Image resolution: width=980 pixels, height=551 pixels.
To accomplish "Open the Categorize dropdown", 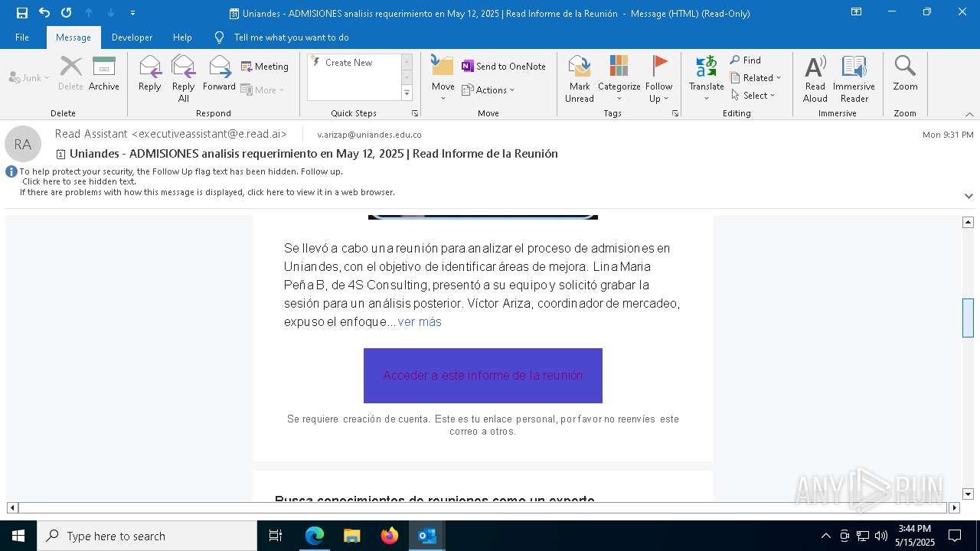I will 619,79.
